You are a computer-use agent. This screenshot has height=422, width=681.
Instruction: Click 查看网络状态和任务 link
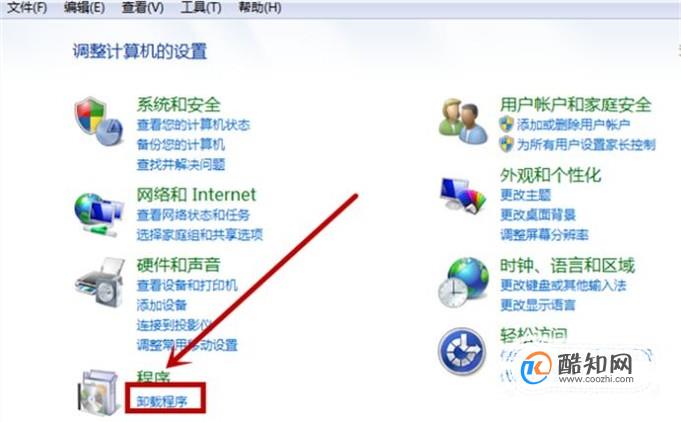pyautogui.click(x=193, y=215)
